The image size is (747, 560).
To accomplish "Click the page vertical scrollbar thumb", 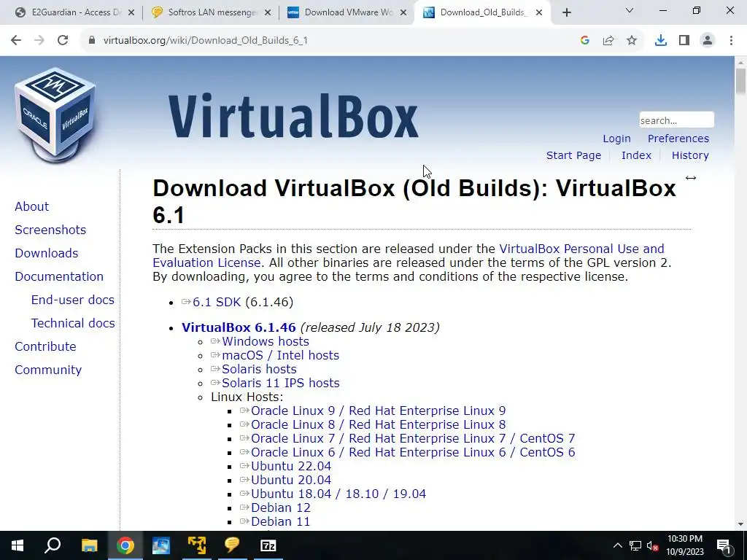I will point(740,81).
